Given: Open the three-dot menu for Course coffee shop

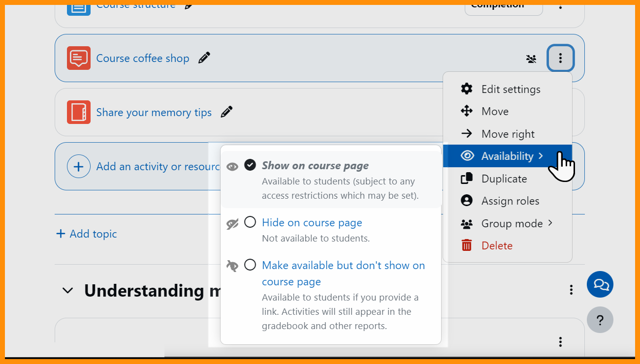Looking at the screenshot, I should point(560,58).
